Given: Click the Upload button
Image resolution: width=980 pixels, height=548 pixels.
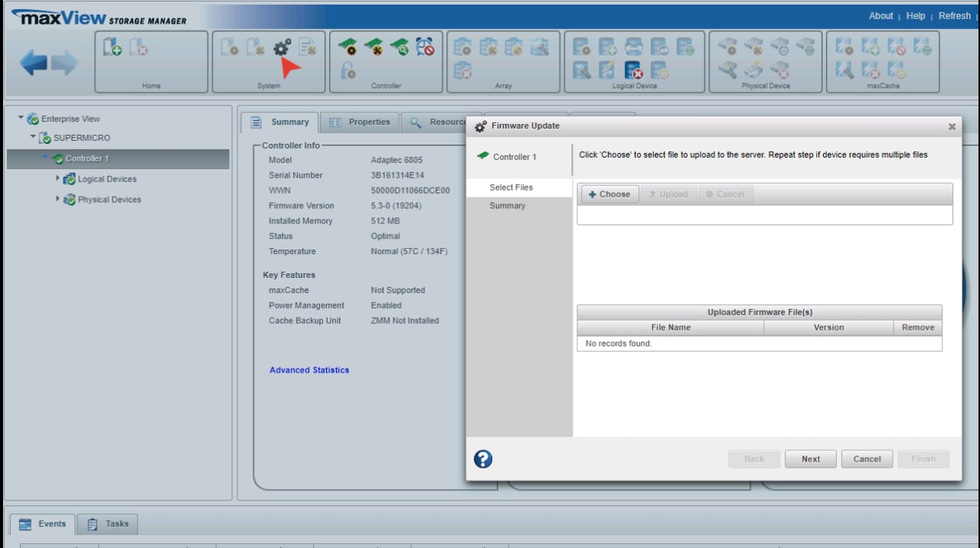Looking at the screenshot, I should tap(668, 194).
